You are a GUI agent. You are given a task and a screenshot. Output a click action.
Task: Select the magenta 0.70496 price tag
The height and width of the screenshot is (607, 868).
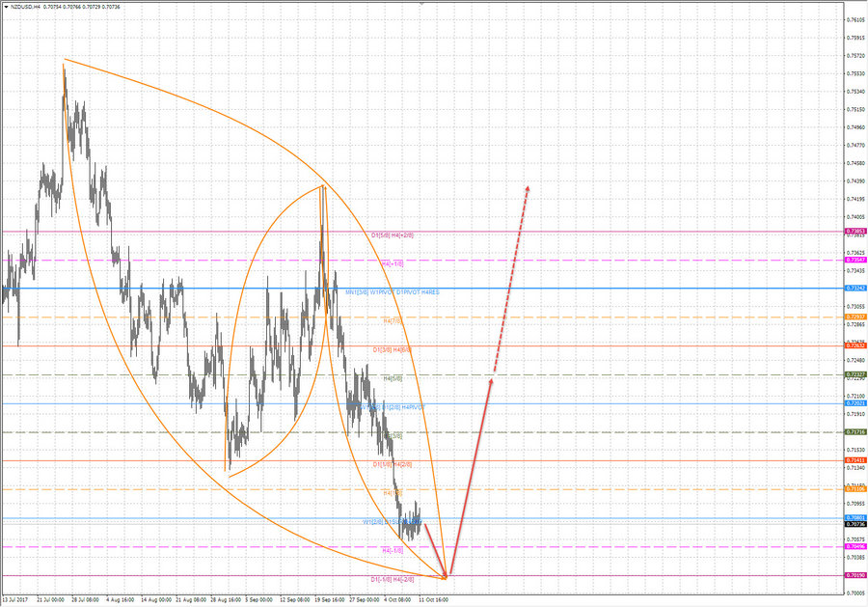pyautogui.click(x=855, y=546)
